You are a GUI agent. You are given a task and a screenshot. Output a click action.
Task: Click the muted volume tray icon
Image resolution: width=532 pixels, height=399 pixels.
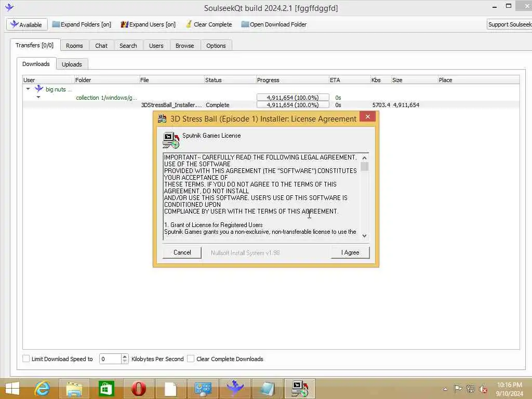(x=483, y=389)
